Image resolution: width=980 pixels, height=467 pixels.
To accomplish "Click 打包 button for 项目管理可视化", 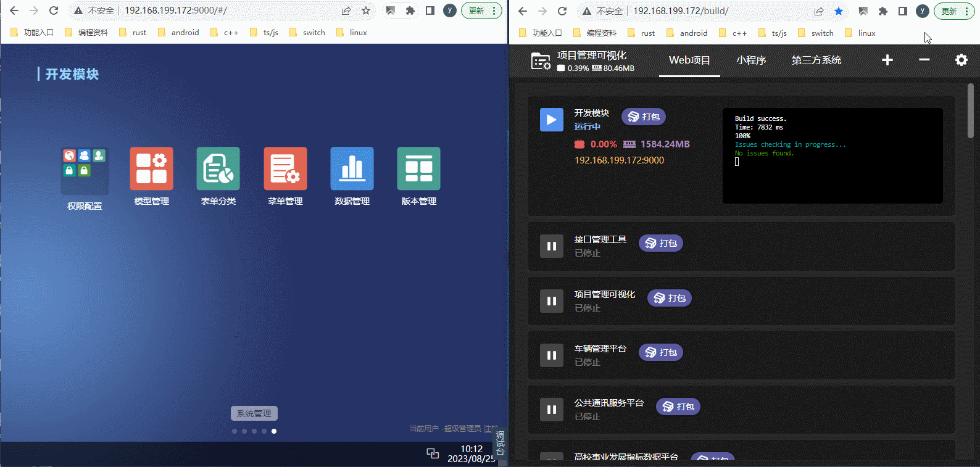I will (x=670, y=298).
